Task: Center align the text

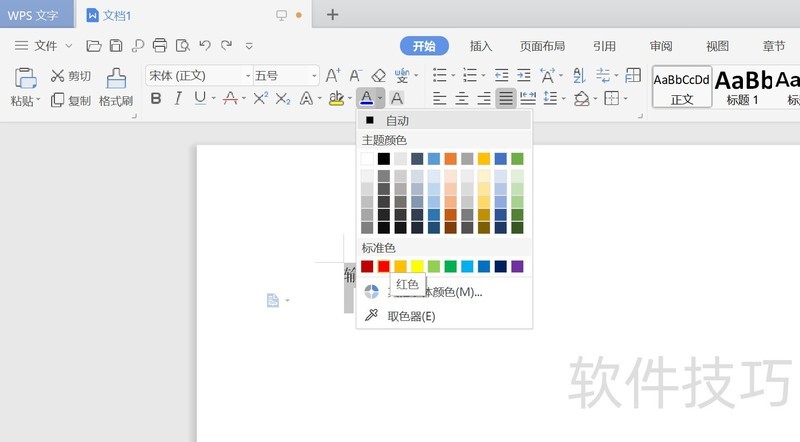Action: [462, 98]
